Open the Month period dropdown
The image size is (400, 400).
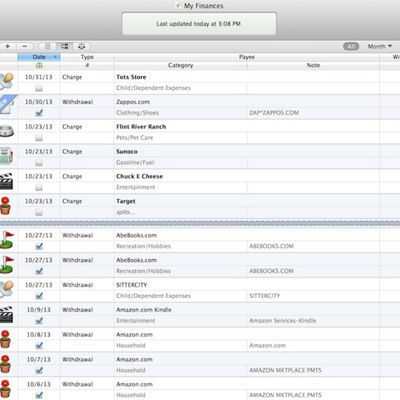tap(380, 46)
